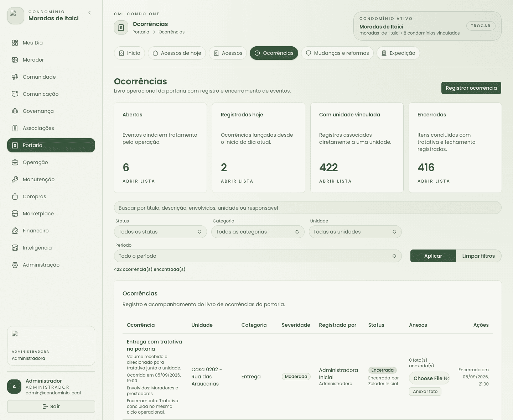Click Registrar ocorrência button
This screenshot has width=513, height=420.
point(471,88)
